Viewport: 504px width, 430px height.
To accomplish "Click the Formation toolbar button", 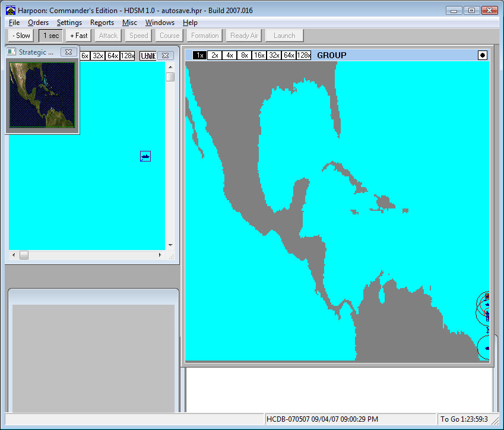I will pyautogui.click(x=205, y=36).
